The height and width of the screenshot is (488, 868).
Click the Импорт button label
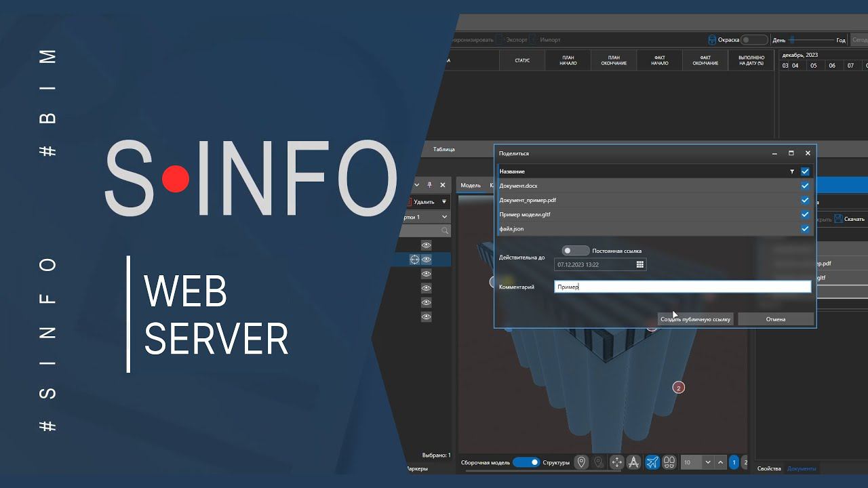550,40
